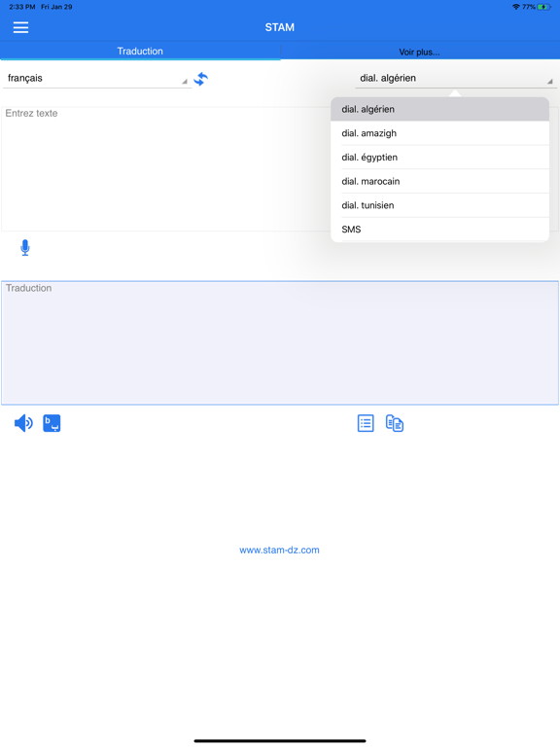This screenshot has width=560, height=747.
Task: Open the dial. algérien target language dropdown
Action: 456,78
